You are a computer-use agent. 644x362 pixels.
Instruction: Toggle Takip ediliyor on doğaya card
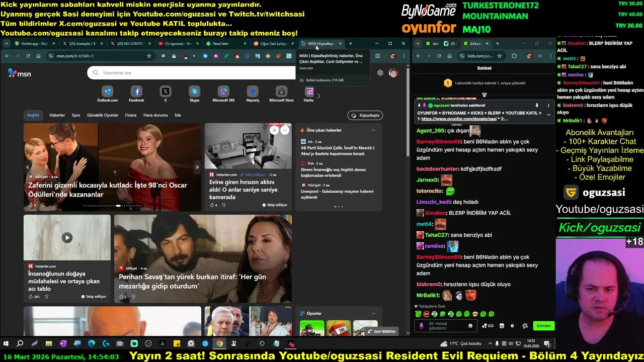pyautogui.click(x=94, y=297)
